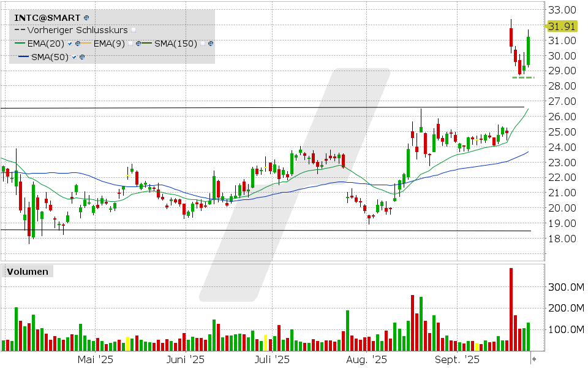588x368 pixels.
Task: Open SMA(50) indicator settings icon
Action: (x=82, y=57)
